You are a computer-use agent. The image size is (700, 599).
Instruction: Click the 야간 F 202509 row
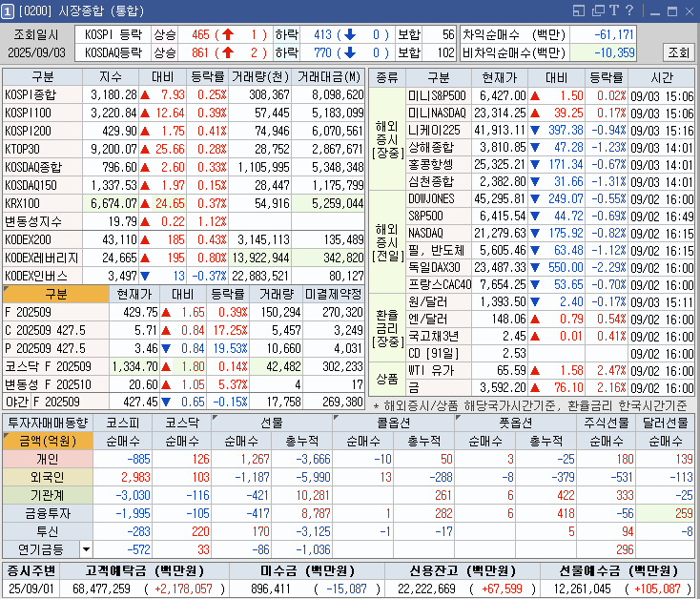coord(183,402)
